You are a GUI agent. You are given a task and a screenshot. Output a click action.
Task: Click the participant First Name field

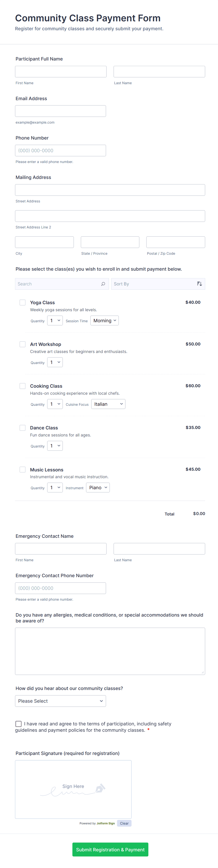(x=61, y=72)
